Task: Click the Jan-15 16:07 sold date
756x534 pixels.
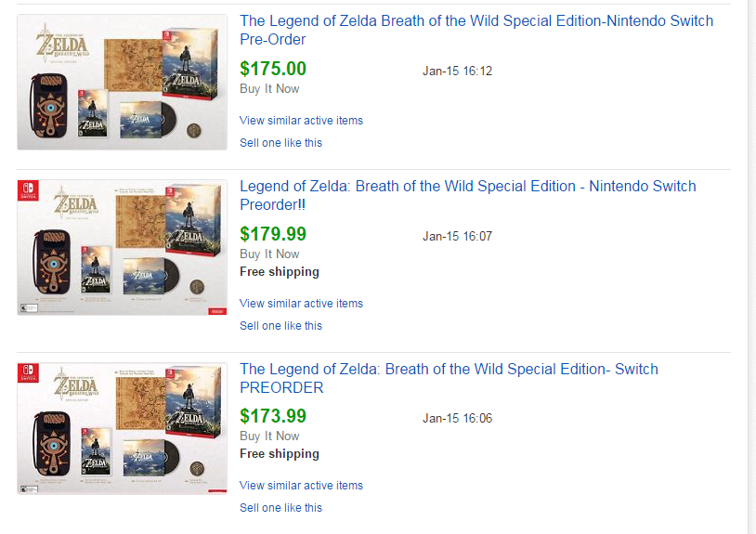Action: pyautogui.click(x=458, y=237)
